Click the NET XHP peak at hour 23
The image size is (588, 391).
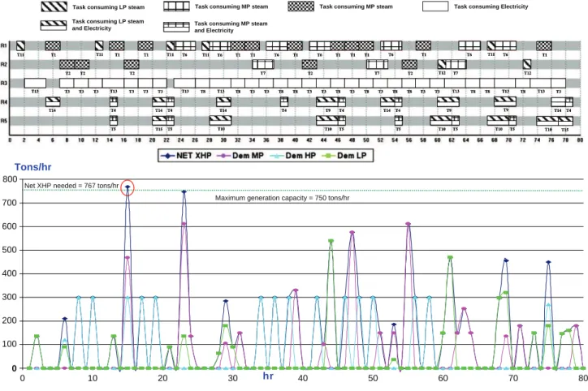coord(184,191)
